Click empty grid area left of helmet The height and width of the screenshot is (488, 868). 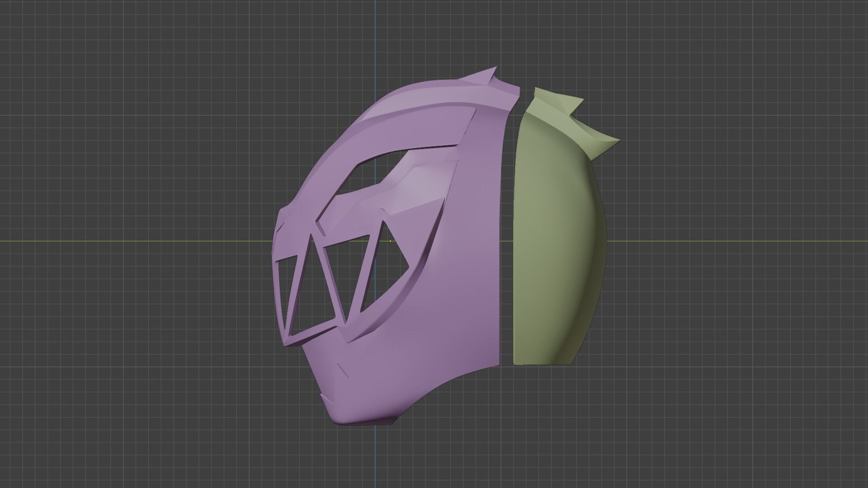(x=136, y=271)
